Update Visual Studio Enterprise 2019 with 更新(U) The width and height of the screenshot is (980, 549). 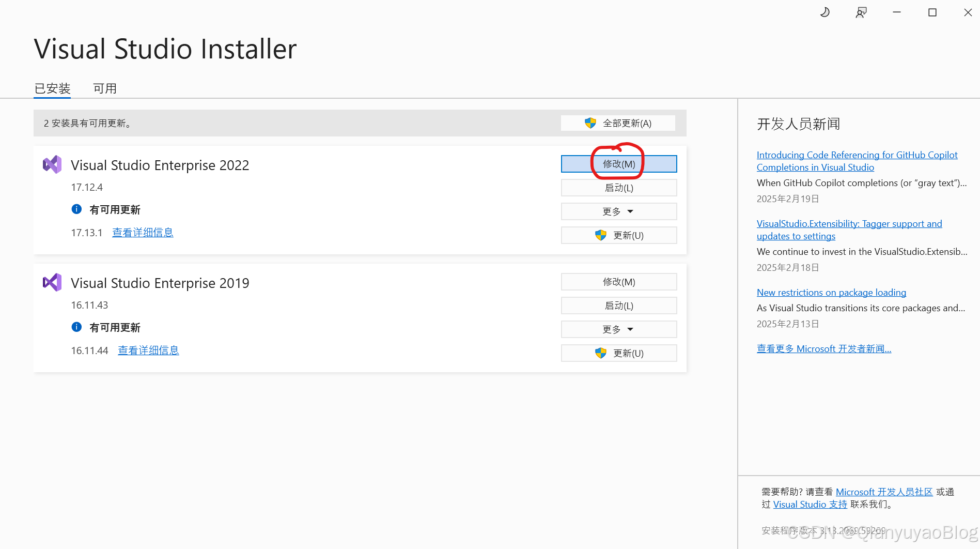(x=619, y=353)
